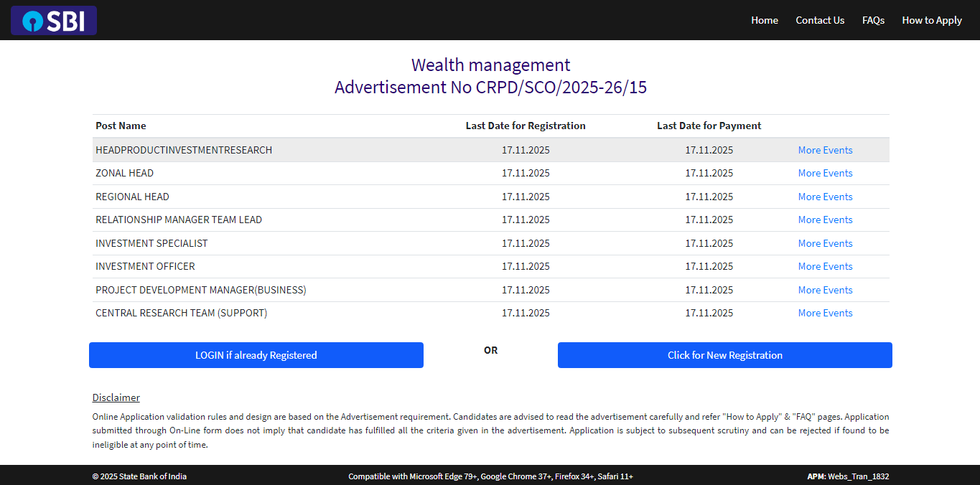Screen dimensions: 980x485
Task: Click for New Registration button
Action: 724,355
